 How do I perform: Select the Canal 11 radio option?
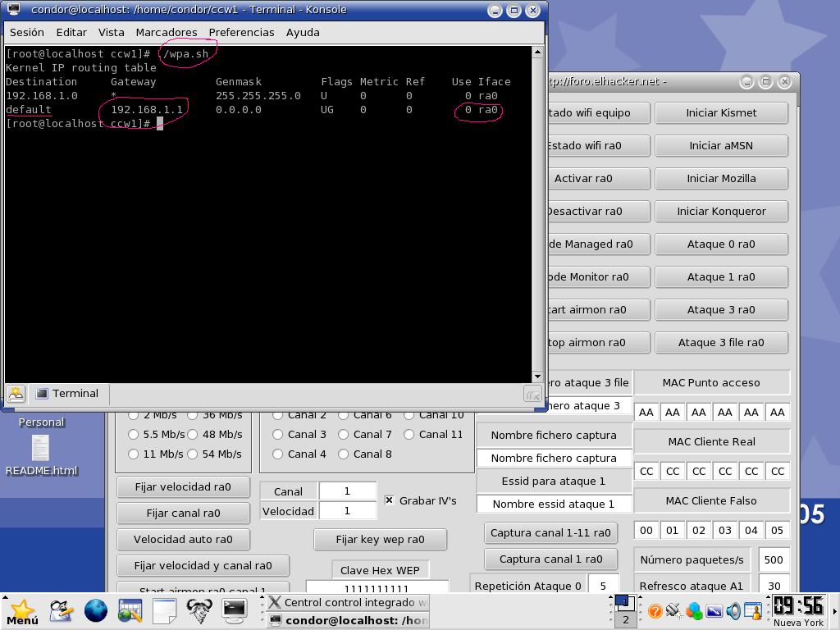[409, 435]
